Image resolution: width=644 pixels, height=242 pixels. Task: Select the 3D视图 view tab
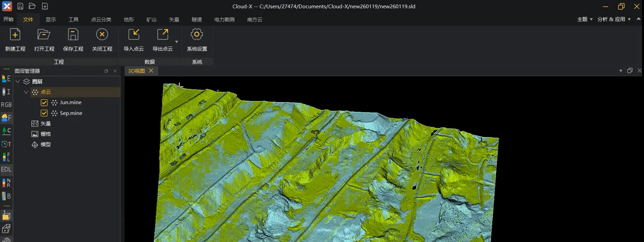coord(136,71)
